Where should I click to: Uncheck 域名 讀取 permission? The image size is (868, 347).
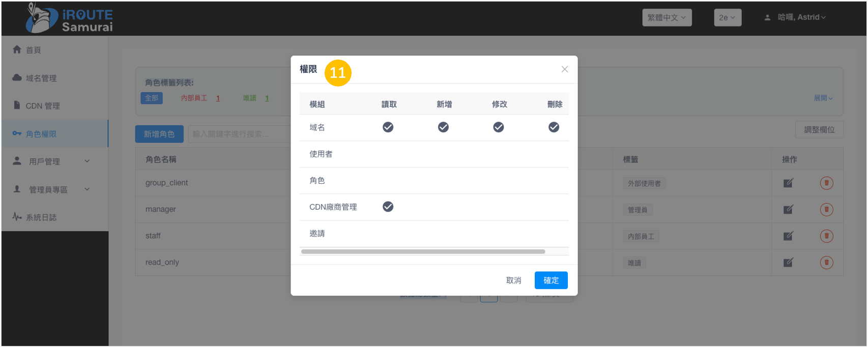(x=388, y=127)
